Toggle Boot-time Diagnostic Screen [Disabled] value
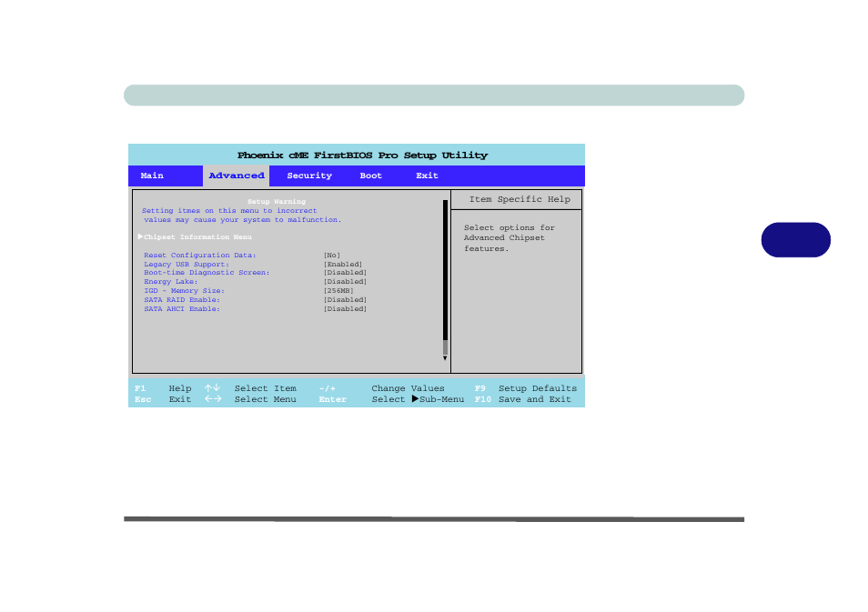The height and width of the screenshot is (612, 868). point(345,272)
